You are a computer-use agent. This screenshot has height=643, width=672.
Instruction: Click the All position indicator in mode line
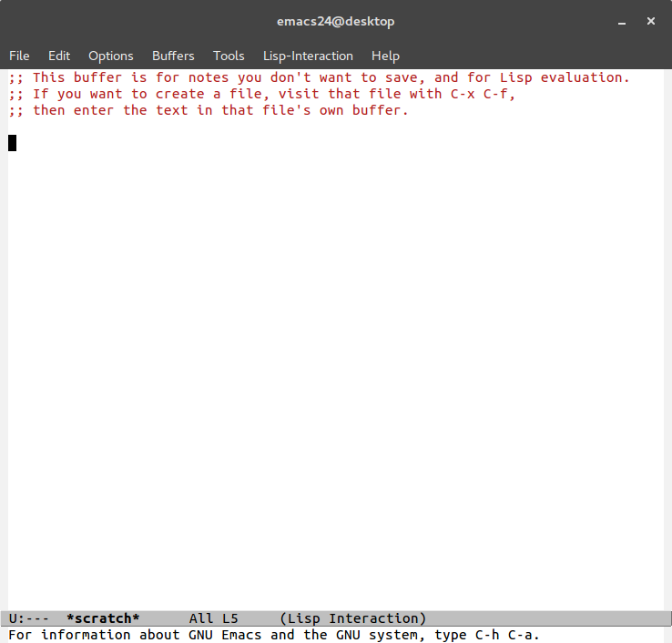click(x=201, y=618)
